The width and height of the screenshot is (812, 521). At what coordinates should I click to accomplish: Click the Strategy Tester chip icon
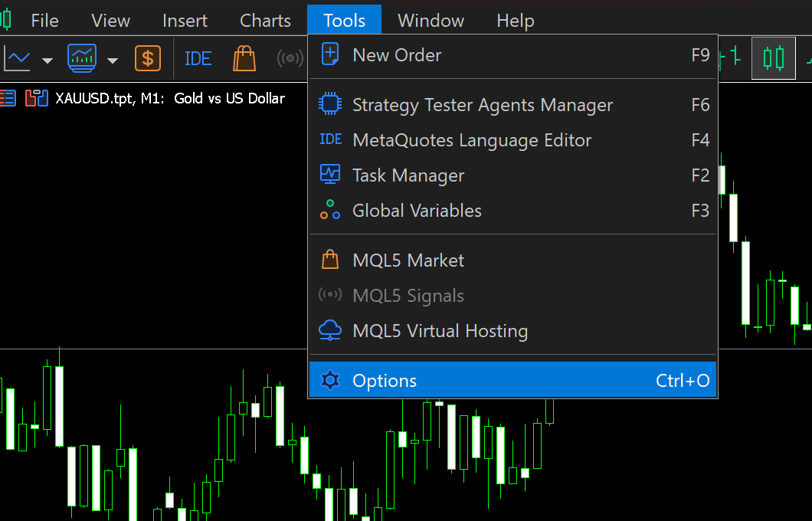click(330, 104)
